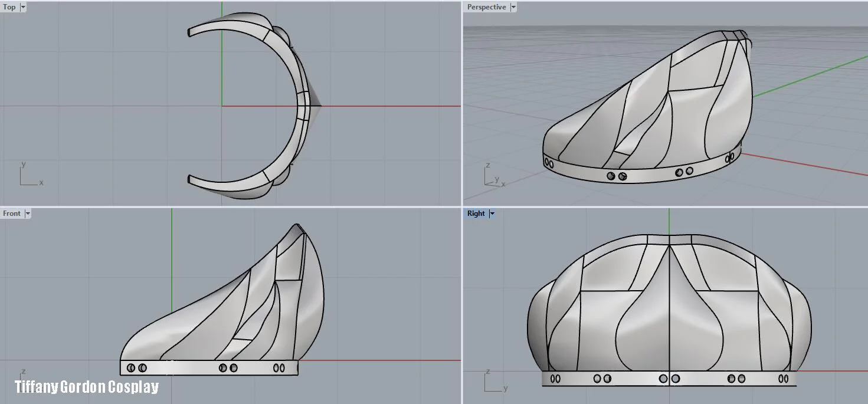Open the Front viewport dropdown arrow
868x404 pixels.
pyautogui.click(x=28, y=214)
